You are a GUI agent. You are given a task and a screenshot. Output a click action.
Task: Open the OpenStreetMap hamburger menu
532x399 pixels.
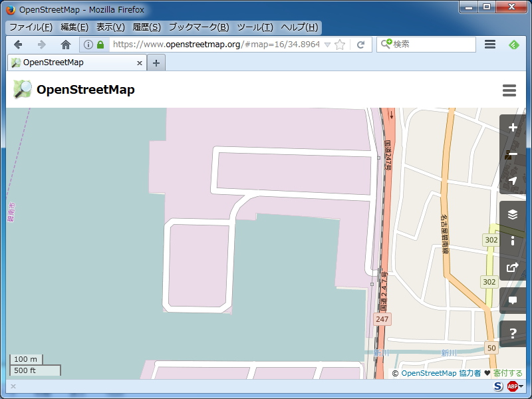pyautogui.click(x=509, y=90)
